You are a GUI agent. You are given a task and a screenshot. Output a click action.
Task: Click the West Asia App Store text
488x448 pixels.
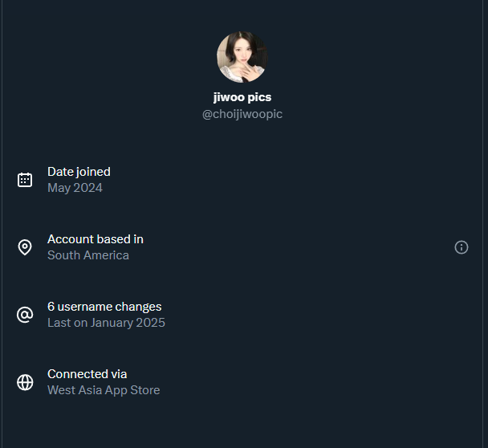(x=104, y=390)
